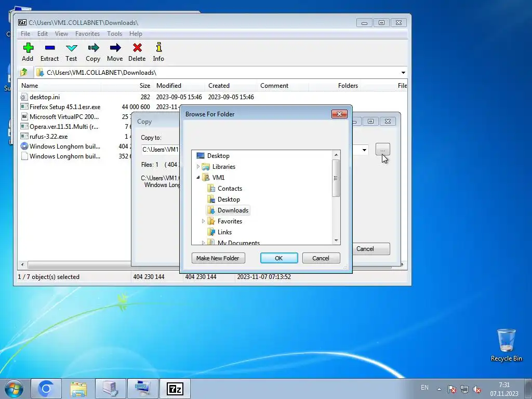
Task: Sort by Comment column header
Action: point(283,86)
